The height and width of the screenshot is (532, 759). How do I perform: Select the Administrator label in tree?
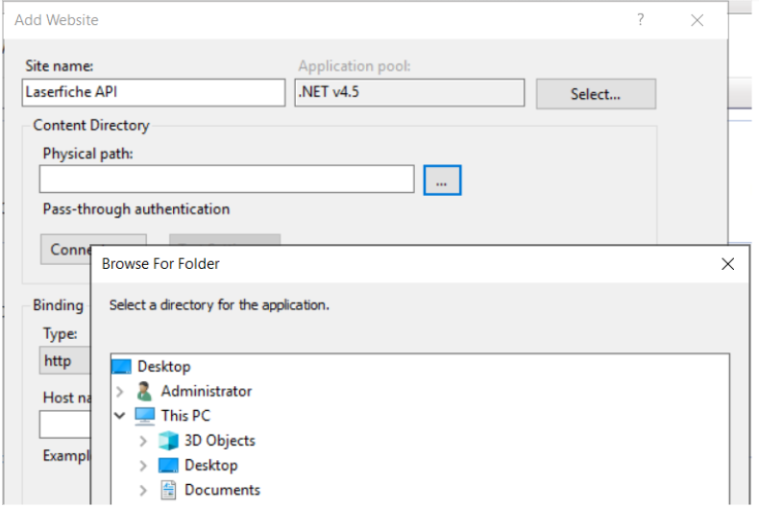click(x=207, y=391)
